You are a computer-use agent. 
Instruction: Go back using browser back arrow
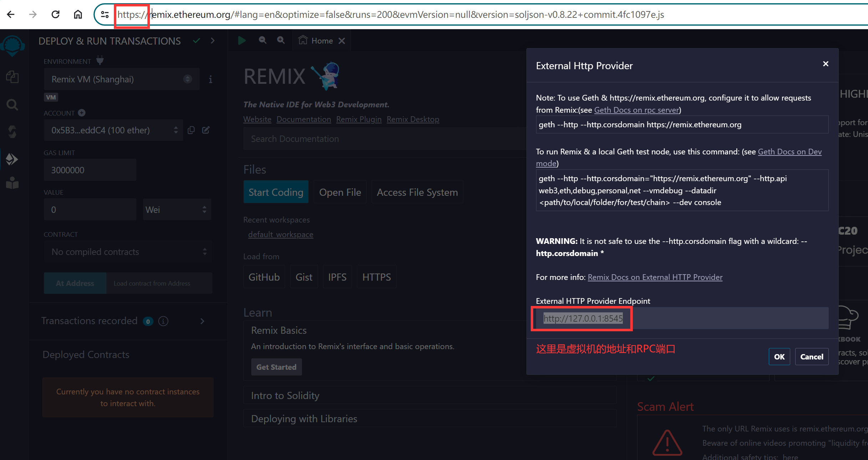pos(11,14)
